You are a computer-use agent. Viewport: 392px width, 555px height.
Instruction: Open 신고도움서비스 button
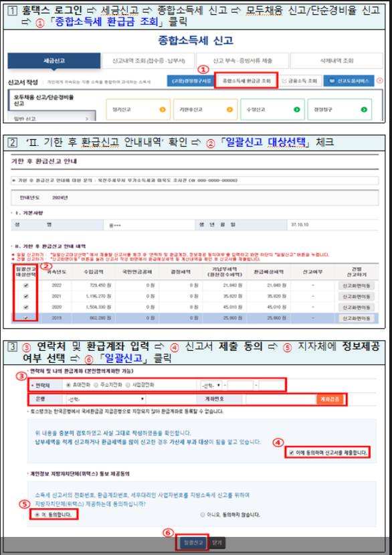coord(349,81)
